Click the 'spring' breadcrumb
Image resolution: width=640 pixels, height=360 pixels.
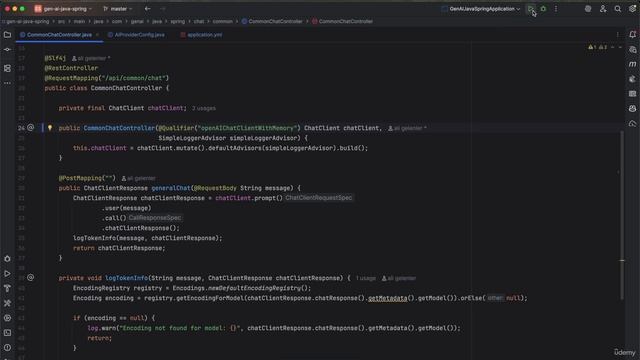click(x=178, y=21)
